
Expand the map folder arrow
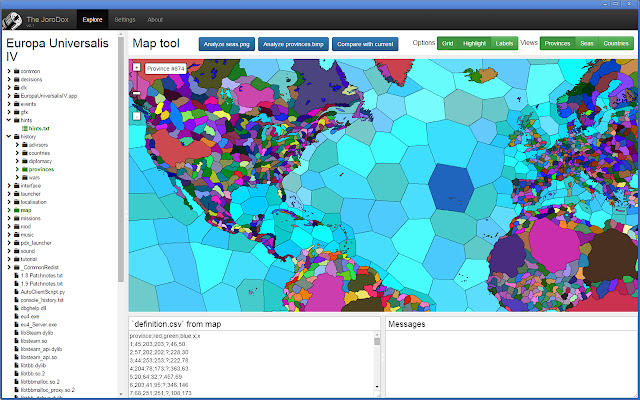pyautogui.click(x=9, y=210)
